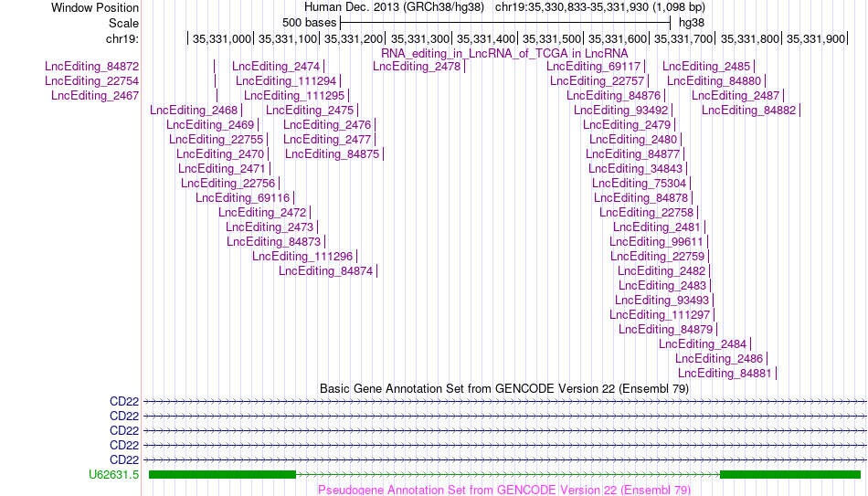Viewport: 868px width, 496px height.
Task: Click the U62631.5 gene label
Action: click(x=114, y=474)
